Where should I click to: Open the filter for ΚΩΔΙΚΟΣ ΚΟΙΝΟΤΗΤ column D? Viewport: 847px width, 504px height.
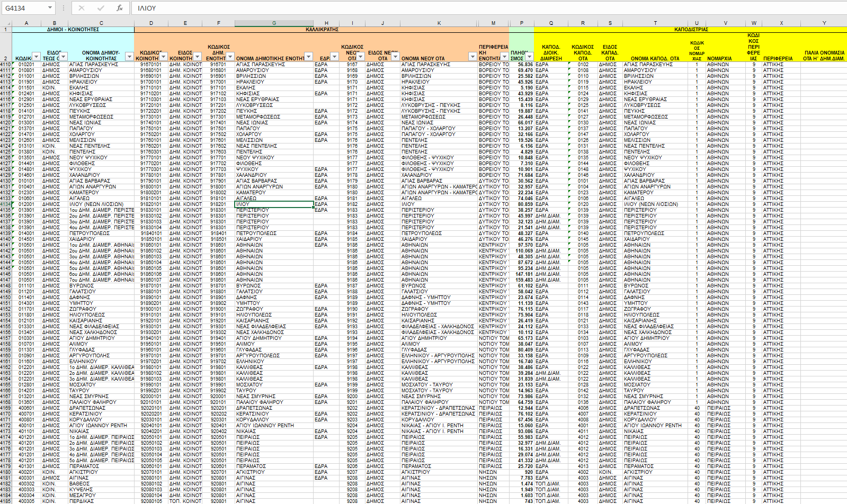pyautogui.click(x=164, y=57)
